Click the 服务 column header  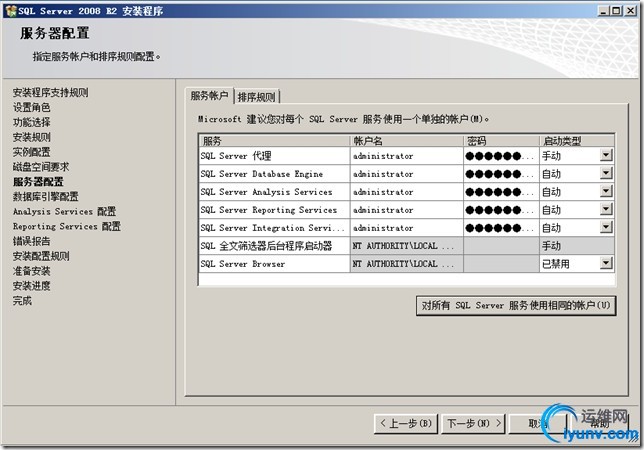274,141
